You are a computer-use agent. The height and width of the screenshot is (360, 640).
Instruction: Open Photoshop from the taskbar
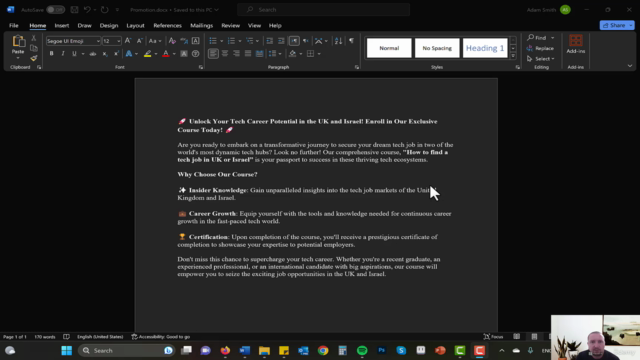pyautogui.click(x=382, y=350)
